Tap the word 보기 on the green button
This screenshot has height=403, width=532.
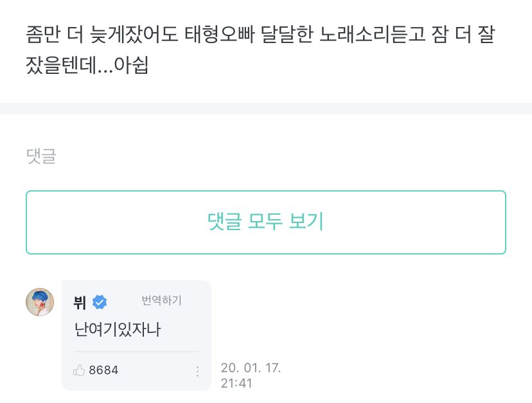point(306,222)
